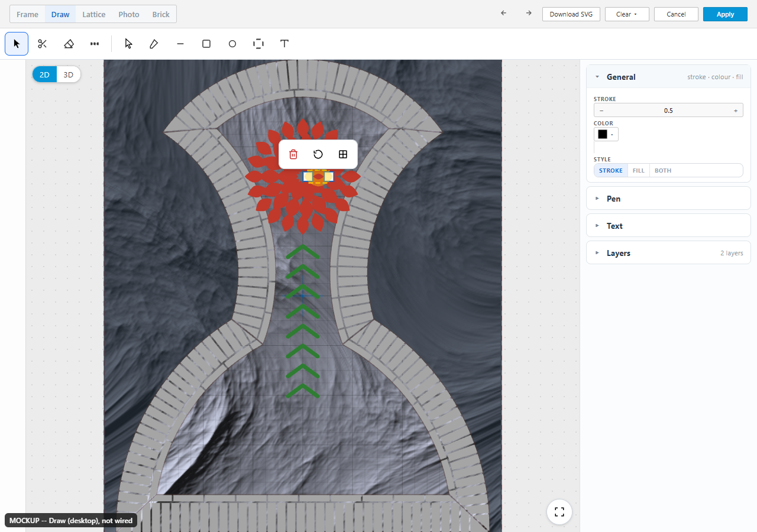
Task: Expand the Layers section
Action: tap(668, 253)
